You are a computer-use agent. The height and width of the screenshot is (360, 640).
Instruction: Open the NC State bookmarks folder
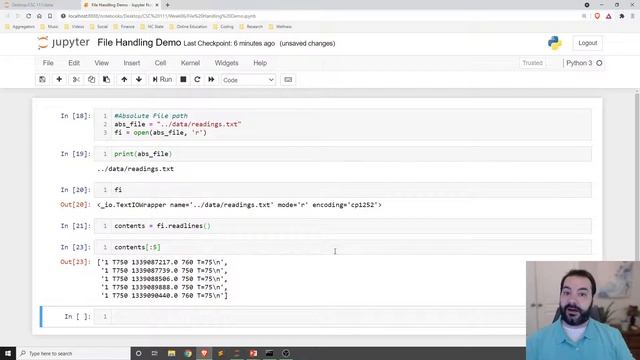(x=152, y=27)
